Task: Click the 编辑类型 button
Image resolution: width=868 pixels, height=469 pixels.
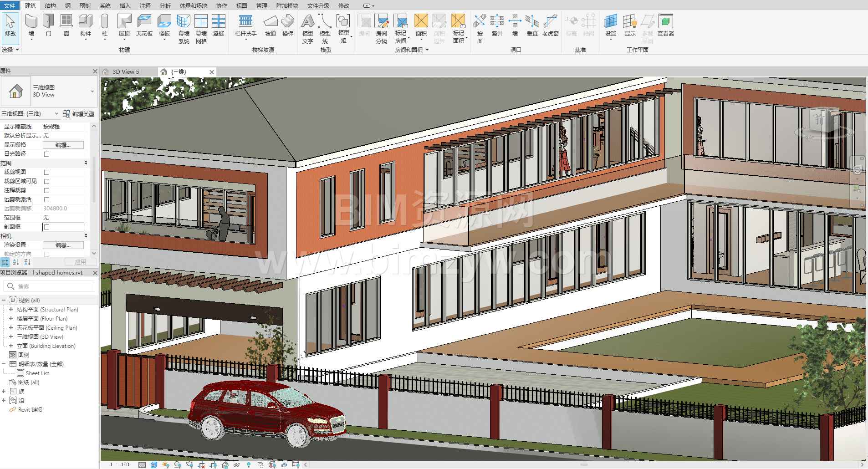Action: pyautogui.click(x=79, y=114)
